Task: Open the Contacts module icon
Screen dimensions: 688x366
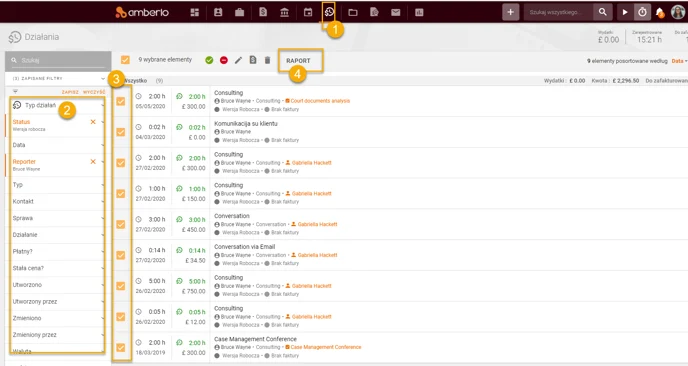Action: (218, 12)
